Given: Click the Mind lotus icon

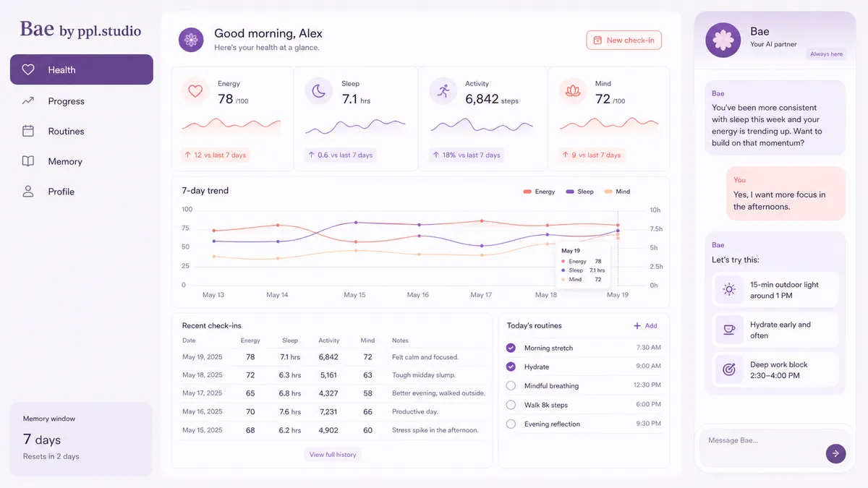Looking at the screenshot, I should (x=572, y=91).
